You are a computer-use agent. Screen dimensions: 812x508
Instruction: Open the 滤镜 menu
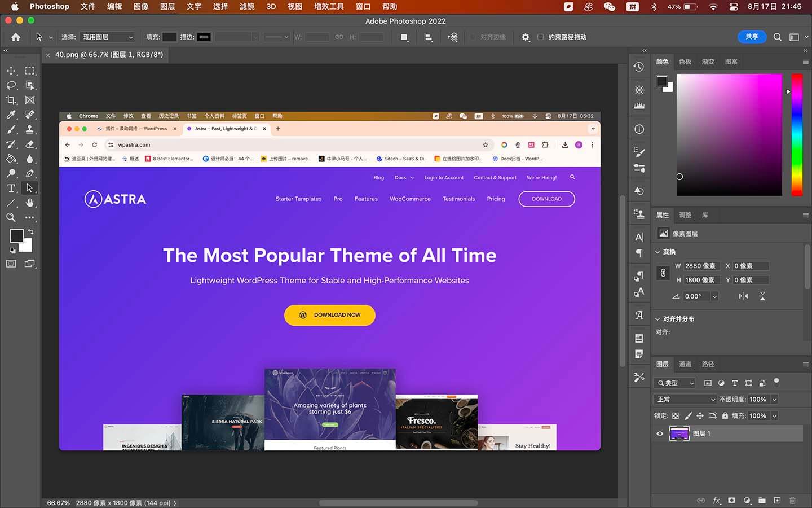click(247, 7)
